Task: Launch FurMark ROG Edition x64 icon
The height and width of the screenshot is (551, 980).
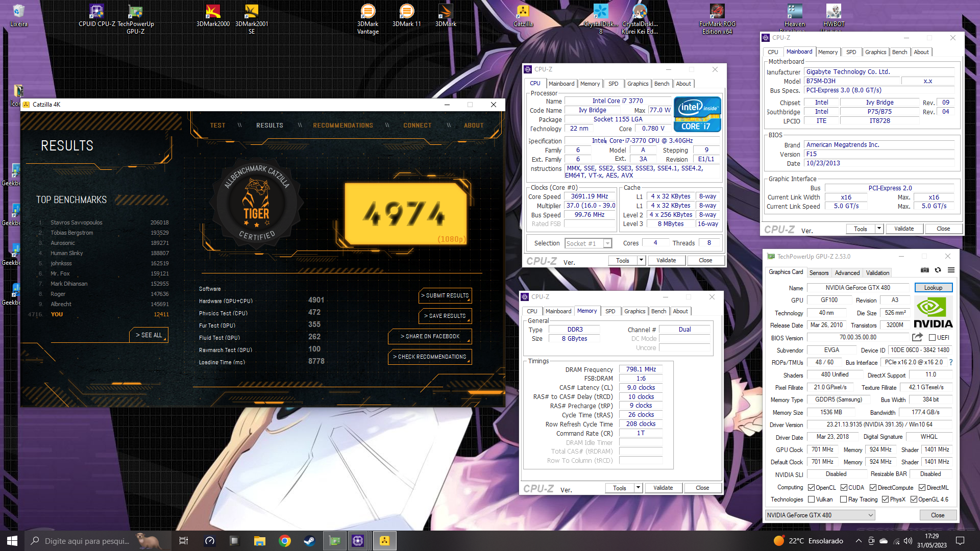Action: (717, 19)
